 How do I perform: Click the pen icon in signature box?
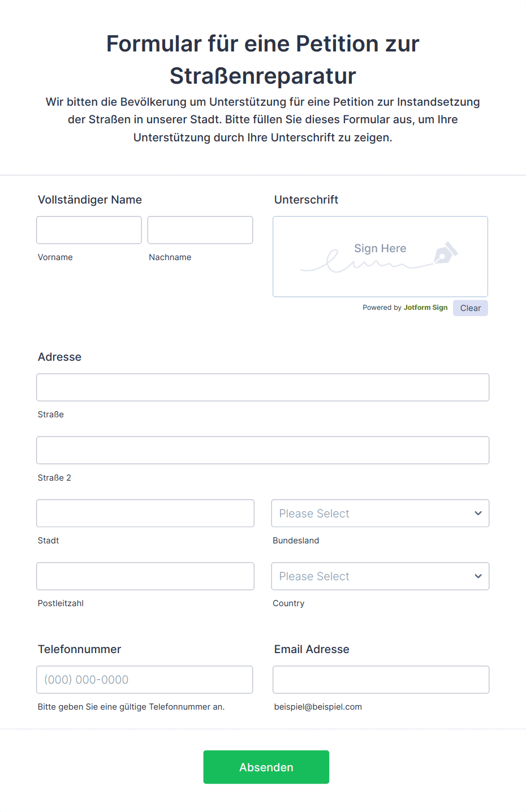[x=446, y=253]
